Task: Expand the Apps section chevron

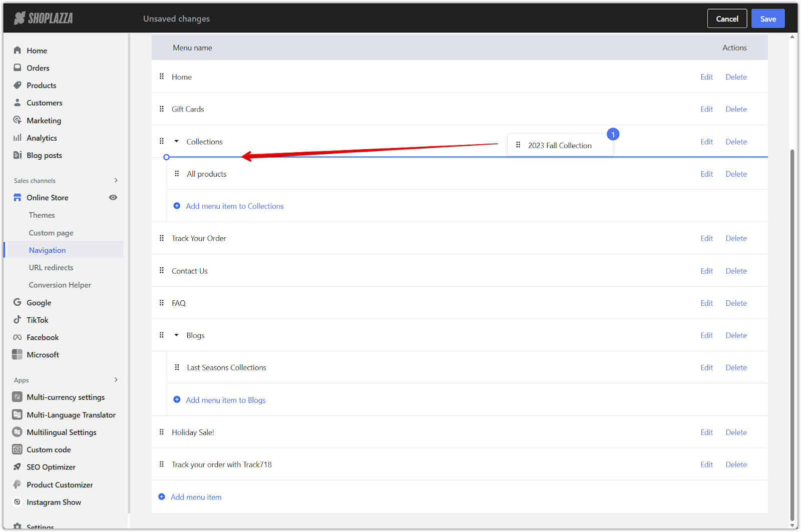Action: pyautogui.click(x=116, y=380)
